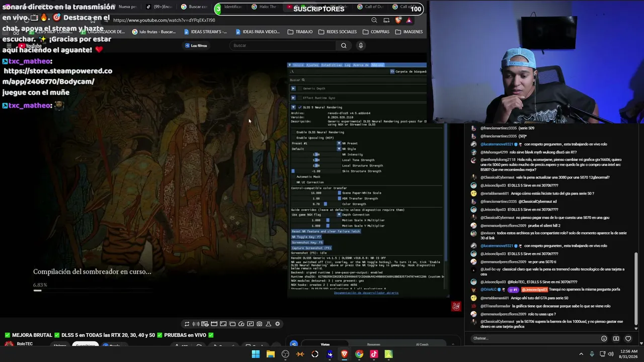Uncheck the DLSS 5 Neural Rendering add-on
Viewport: 644px width, 362px height.
click(x=300, y=107)
